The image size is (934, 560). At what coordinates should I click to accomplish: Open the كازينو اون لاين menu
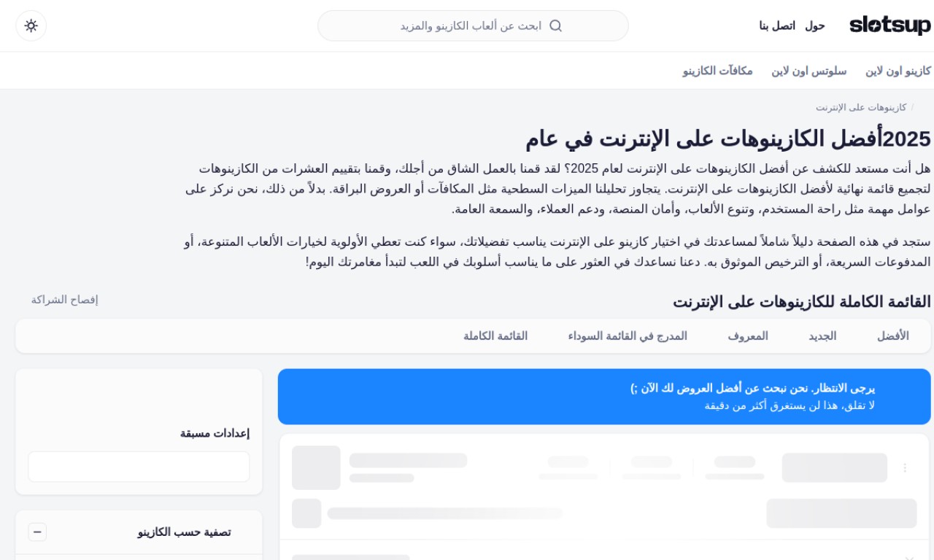[x=898, y=71]
